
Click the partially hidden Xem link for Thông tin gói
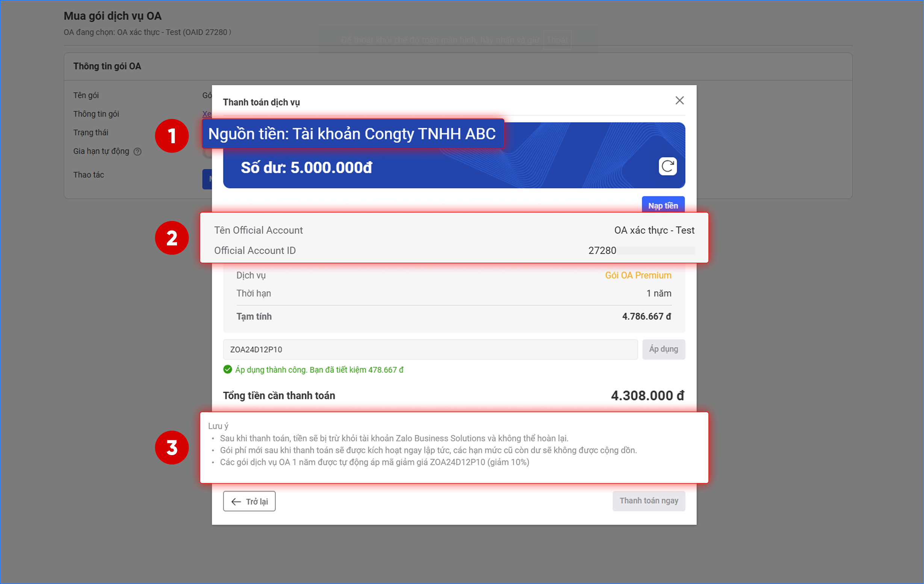[206, 114]
